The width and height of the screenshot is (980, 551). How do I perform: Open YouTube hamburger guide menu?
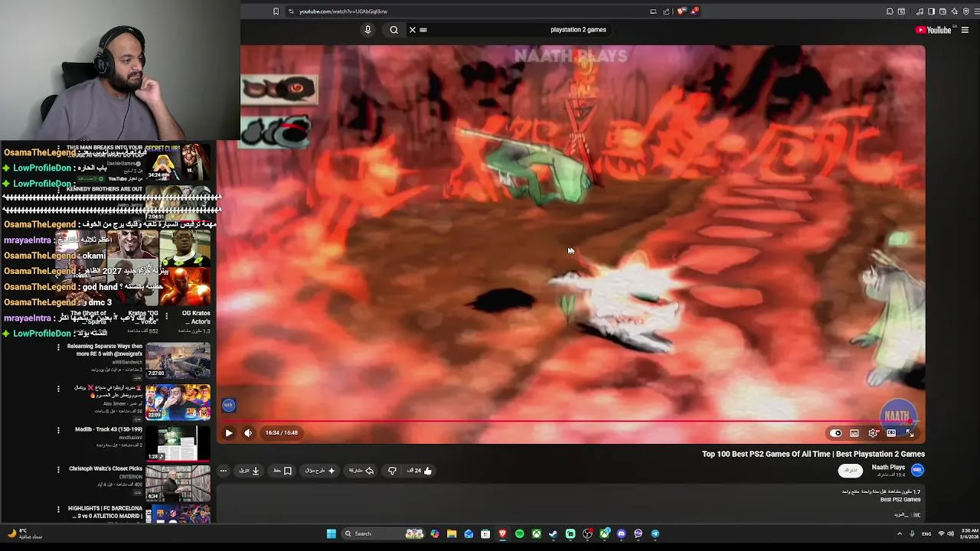click(x=965, y=30)
